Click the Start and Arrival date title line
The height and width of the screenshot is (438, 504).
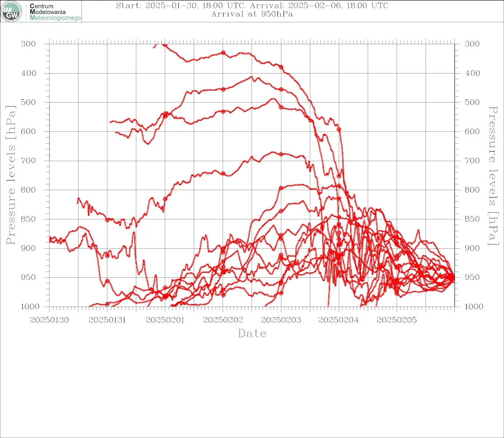tap(252, 6)
